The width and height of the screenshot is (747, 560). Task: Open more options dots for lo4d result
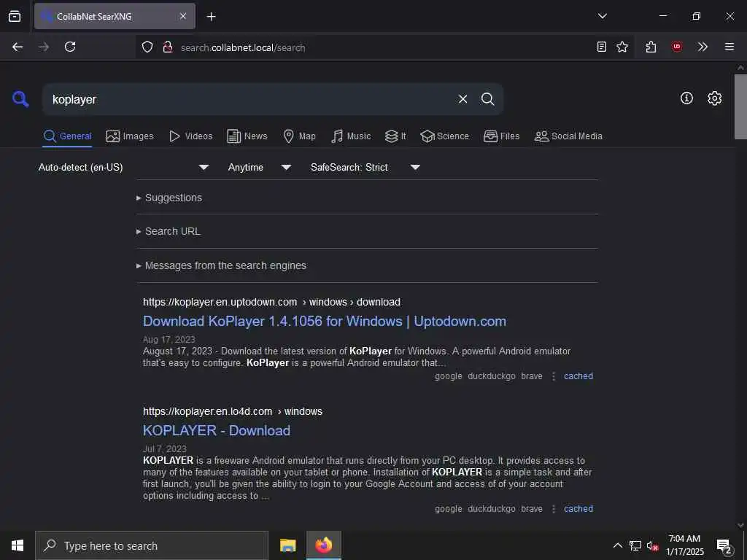point(554,509)
